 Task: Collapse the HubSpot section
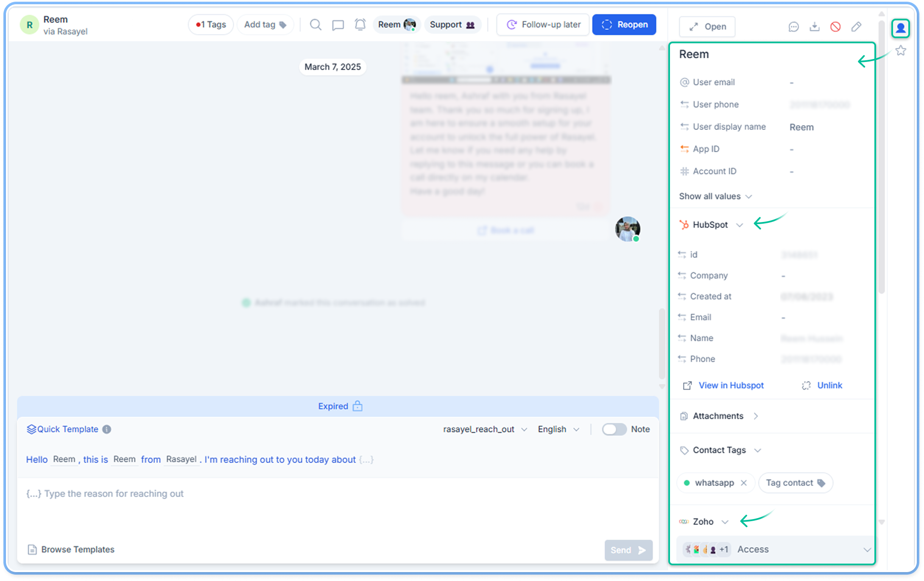click(x=739, y=225)
